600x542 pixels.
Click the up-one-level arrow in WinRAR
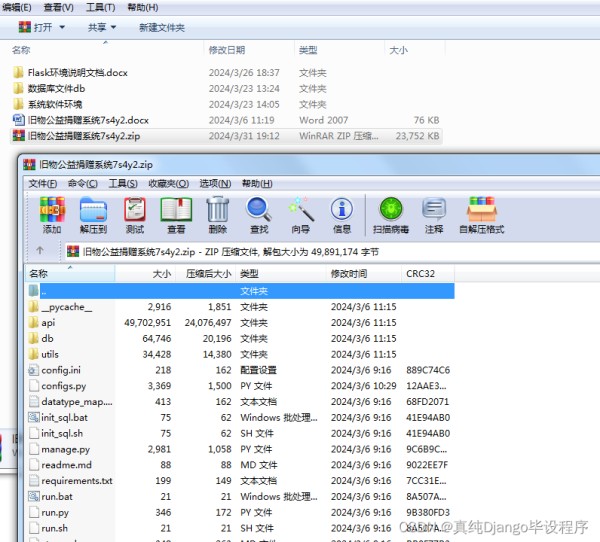coord(40,251)
